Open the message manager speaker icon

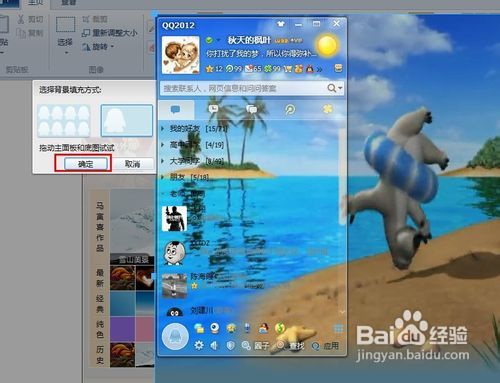point(214,346)
